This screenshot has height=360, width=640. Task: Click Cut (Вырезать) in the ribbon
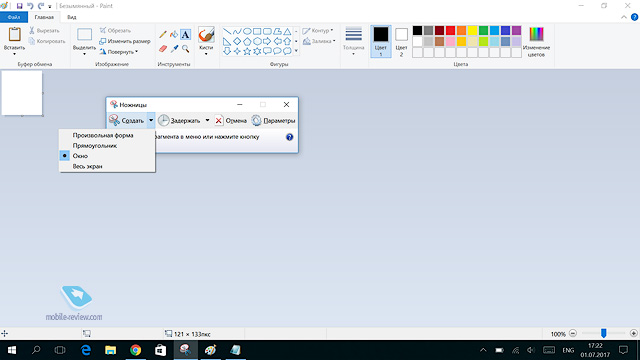click(x=44, y=31)
